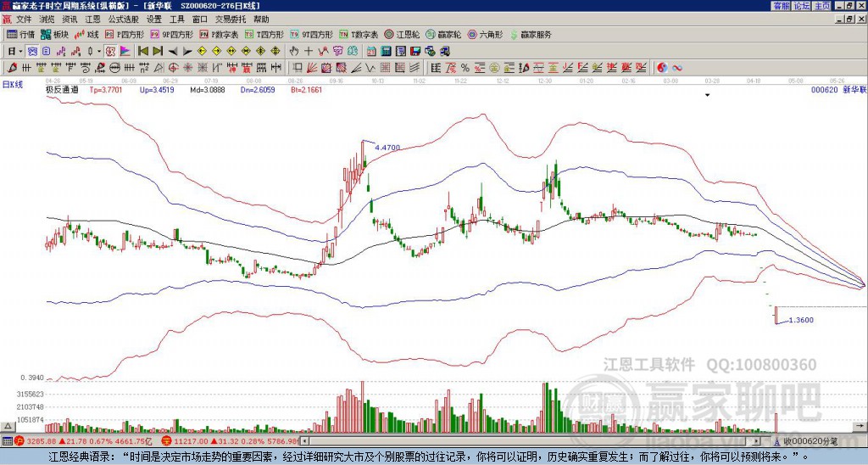Open the 9P四方形 tool

pos(171,34)
